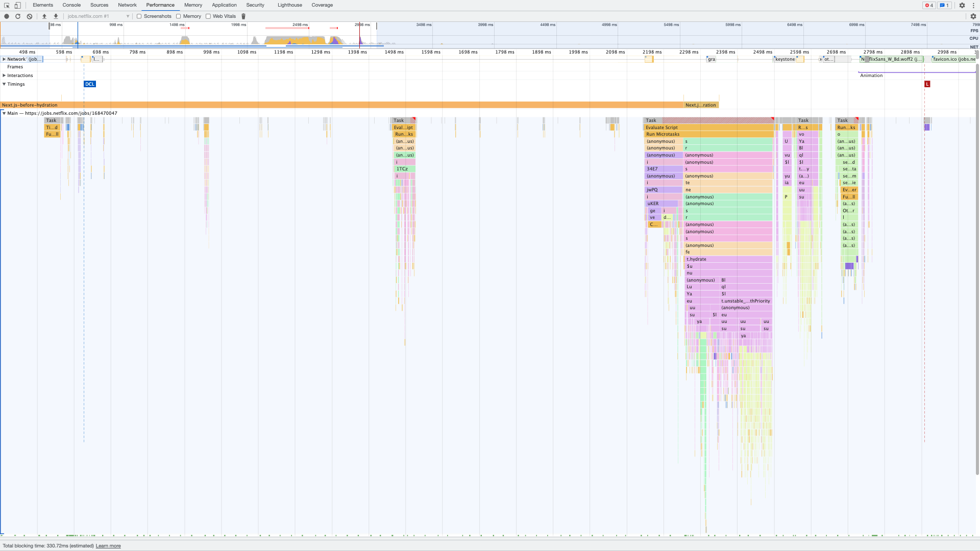The width and height of the screenshot is (980, 551).
Task: Open the Learn more link about blocking time
Action: click(108, 546)
